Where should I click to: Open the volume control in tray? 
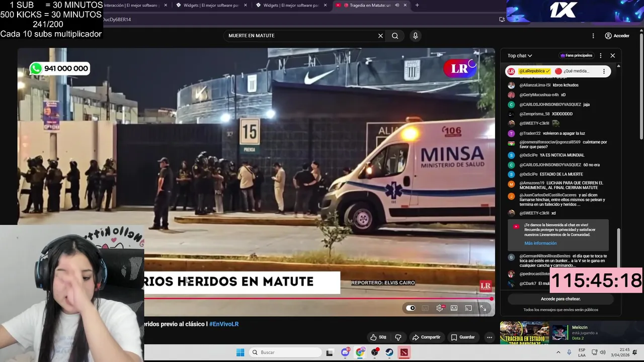tap(603, 352)
